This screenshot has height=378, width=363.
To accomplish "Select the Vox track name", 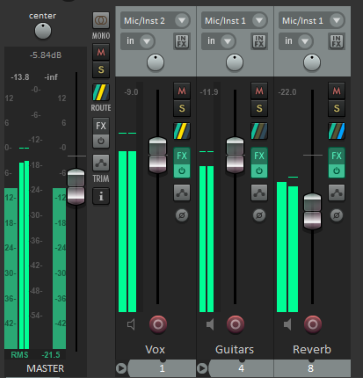I will click(x=155, y=349).
